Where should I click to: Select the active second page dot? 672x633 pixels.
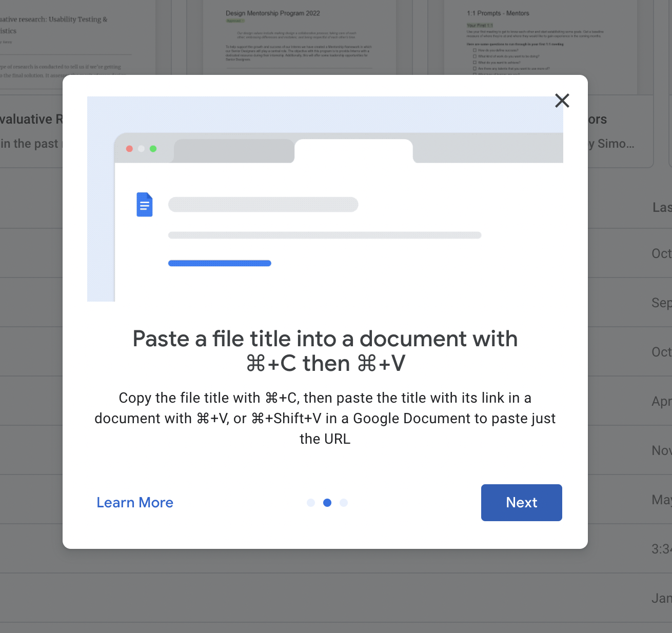point(327,503)
